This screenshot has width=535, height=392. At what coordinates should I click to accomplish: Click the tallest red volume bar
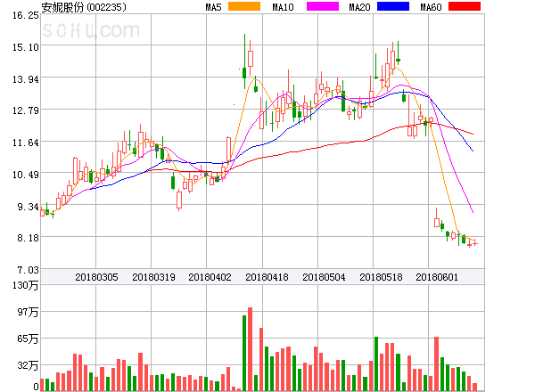(x=250, y=349)
